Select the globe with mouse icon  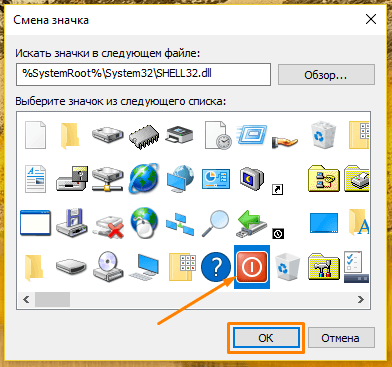[x=144, y=223]
